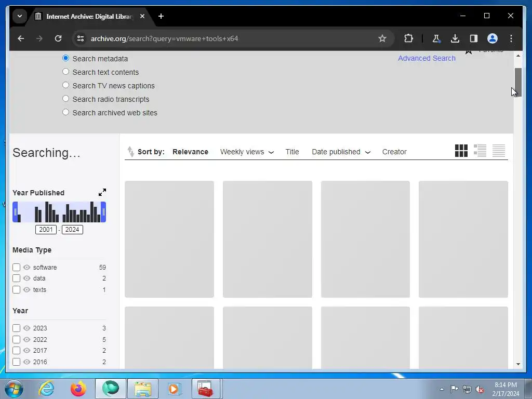Sort results by Creator
Viewport: 532px width, 399px height.
click(394, 152)
